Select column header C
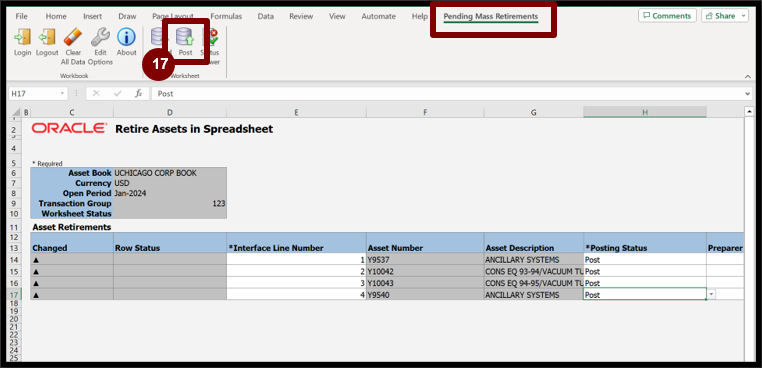762x368 pixels. (x=72, y=112)
